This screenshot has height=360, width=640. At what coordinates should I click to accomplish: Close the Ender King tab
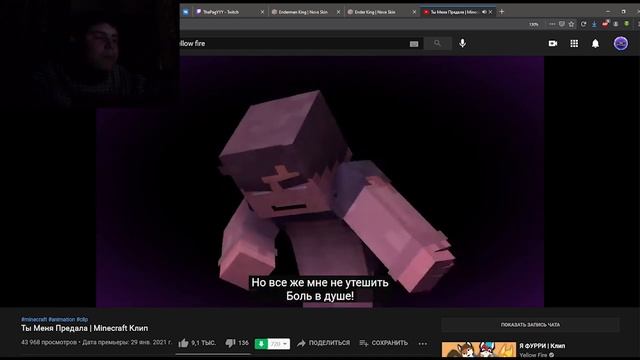[414, 12]
